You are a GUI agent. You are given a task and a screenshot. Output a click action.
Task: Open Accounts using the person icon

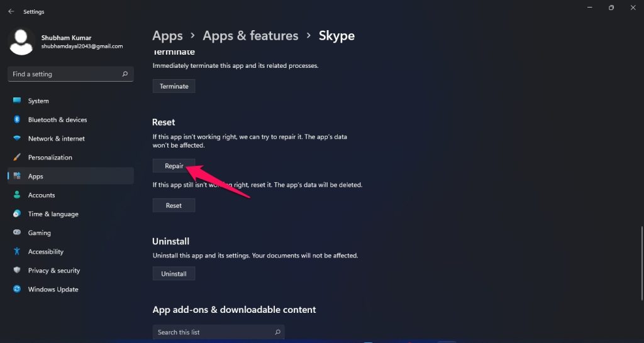click(x=17, y=195)
